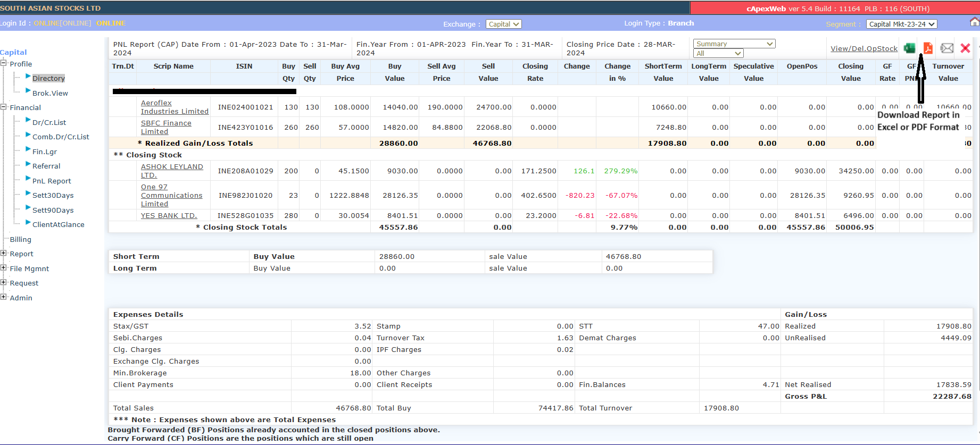Collapse the Financial tree node
This screenshot has width=980, height=445.
[x=4, y=107]
